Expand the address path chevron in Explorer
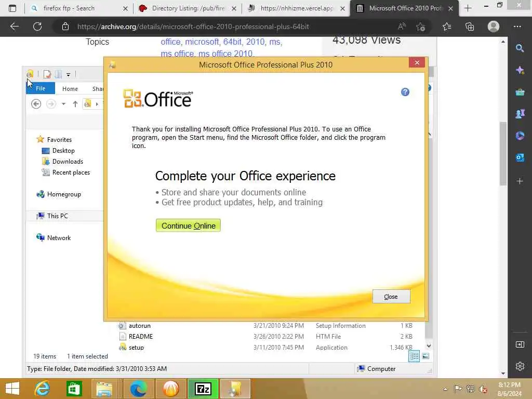 97,104
